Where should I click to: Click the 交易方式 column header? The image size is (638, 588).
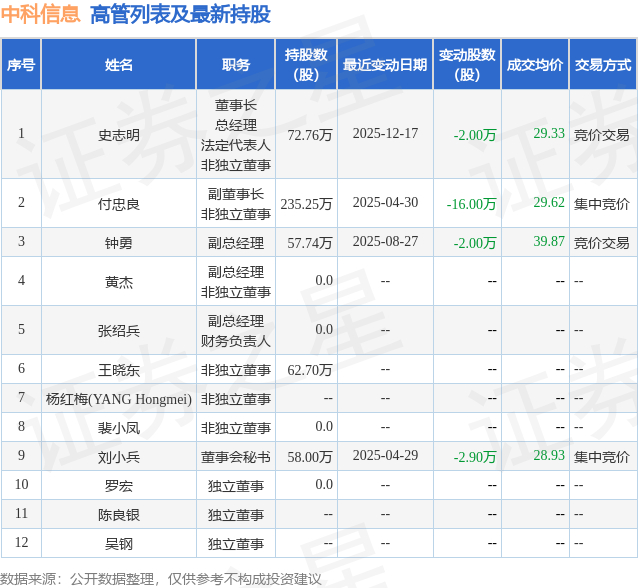click(x=603, y=65)
